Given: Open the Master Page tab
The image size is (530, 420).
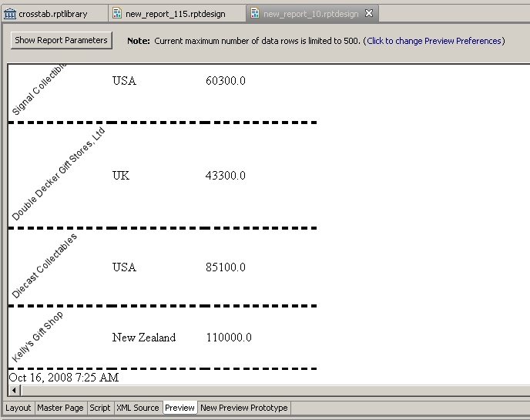Looking at the screenshot, I should pos(60,408).
